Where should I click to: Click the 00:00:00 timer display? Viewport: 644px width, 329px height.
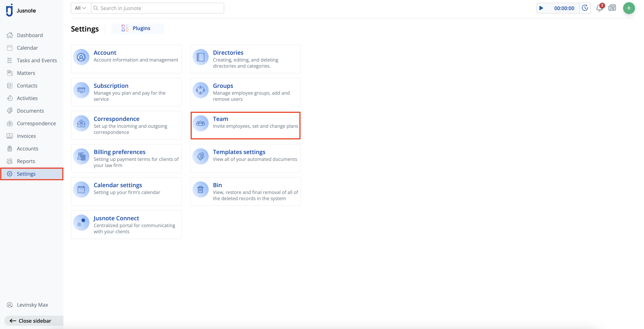(564, 8)
